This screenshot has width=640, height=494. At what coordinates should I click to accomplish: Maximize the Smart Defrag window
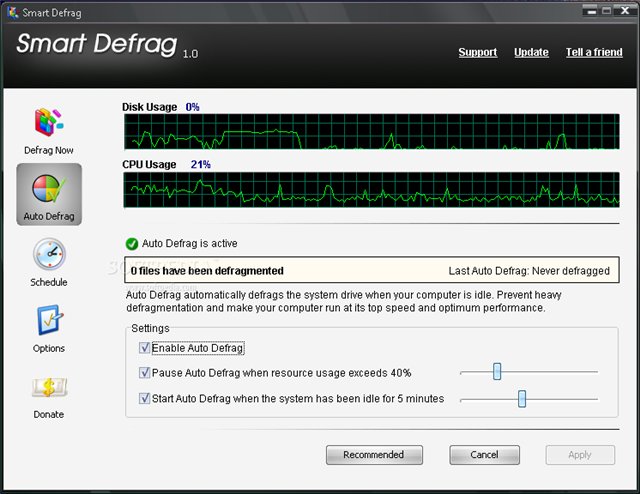607,11
